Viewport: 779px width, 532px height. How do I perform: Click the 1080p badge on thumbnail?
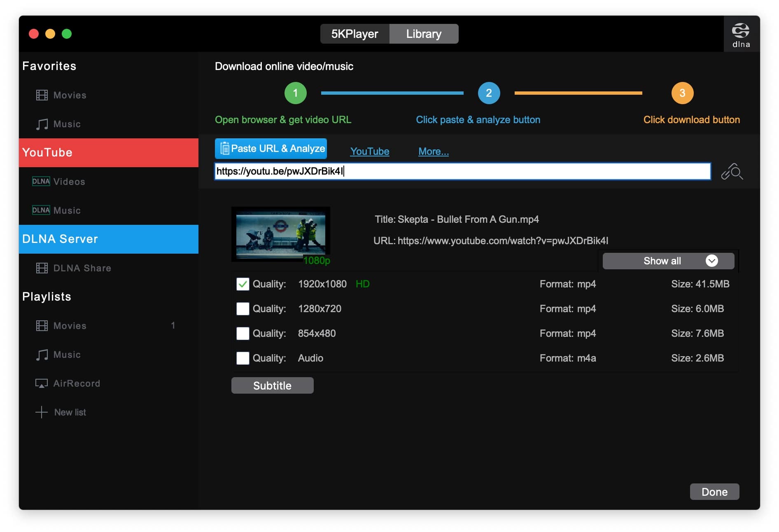click(317, 261)
